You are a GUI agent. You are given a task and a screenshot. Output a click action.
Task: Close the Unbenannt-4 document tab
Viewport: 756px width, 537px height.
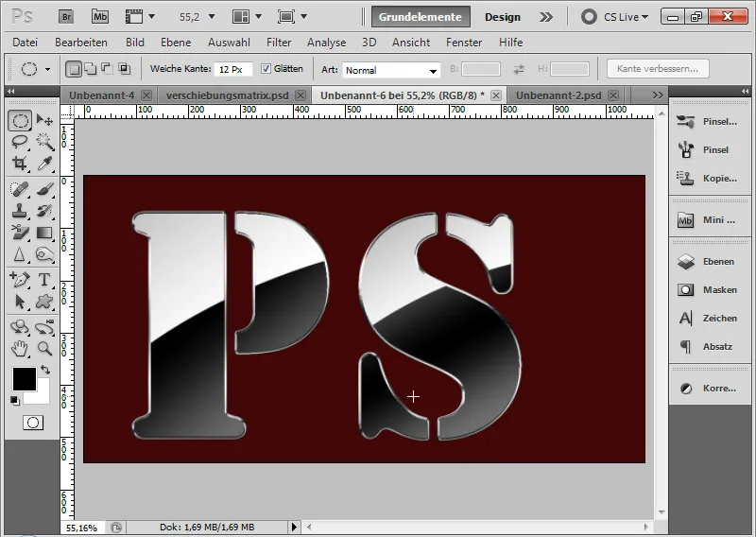146,95
